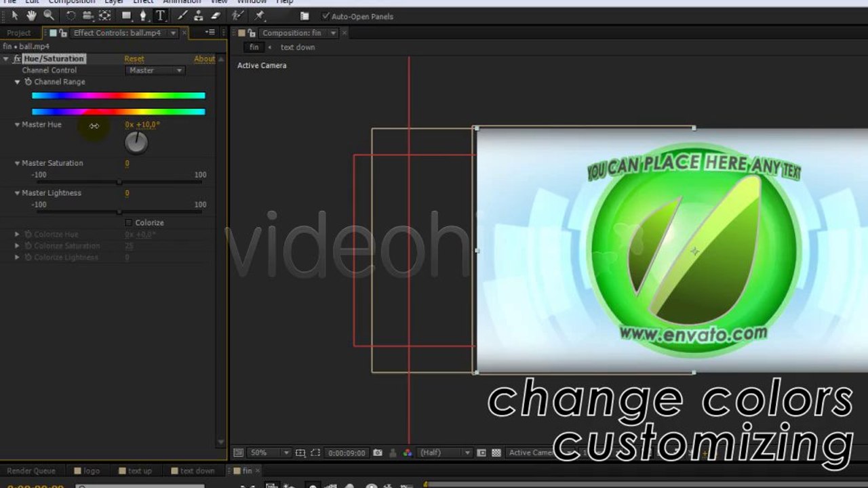The width and height of the screenshot is (868, 488).
Task: Select the Pan Behind anchor point tool
Action: tap(105, 16)
